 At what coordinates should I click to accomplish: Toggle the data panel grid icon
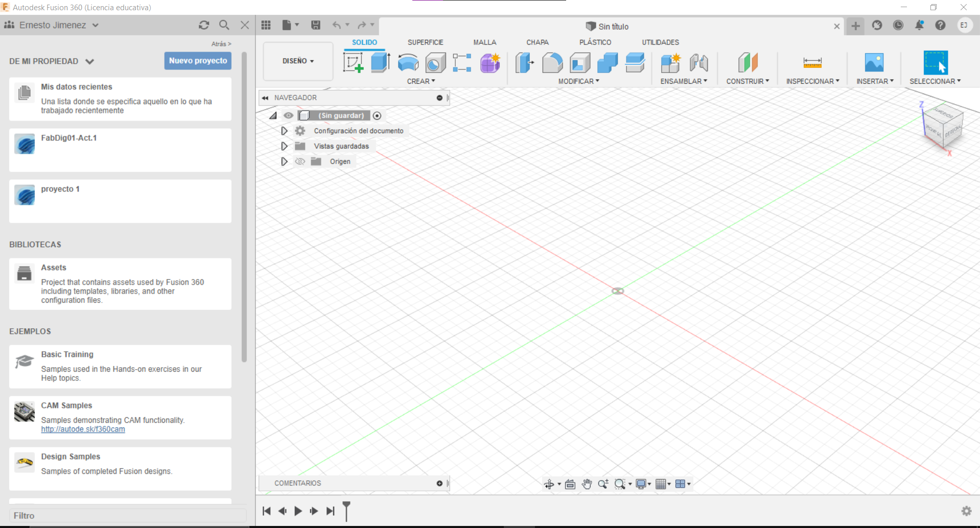(266, 25)
